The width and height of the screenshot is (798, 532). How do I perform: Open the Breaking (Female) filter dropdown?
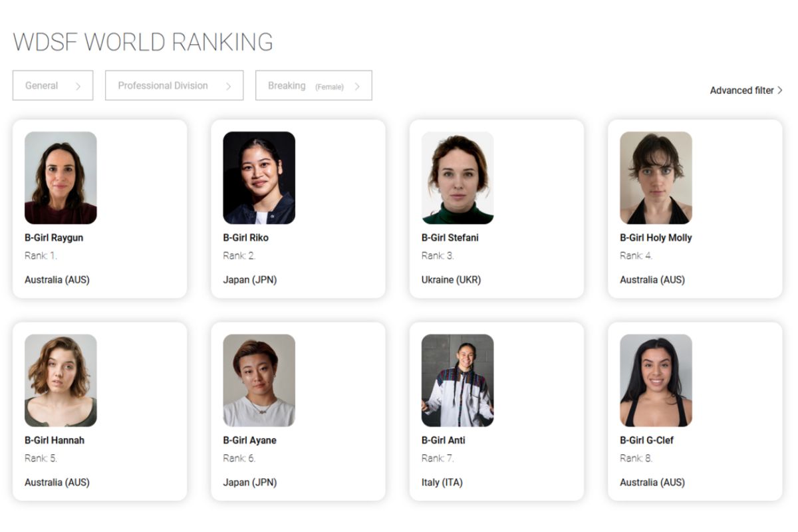313,86
